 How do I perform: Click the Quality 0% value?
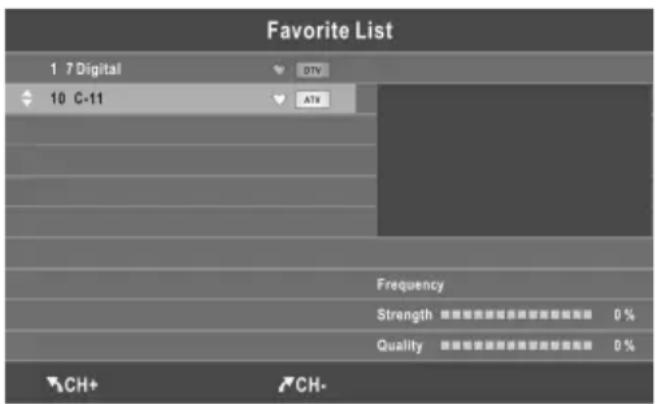click(625, 346)
